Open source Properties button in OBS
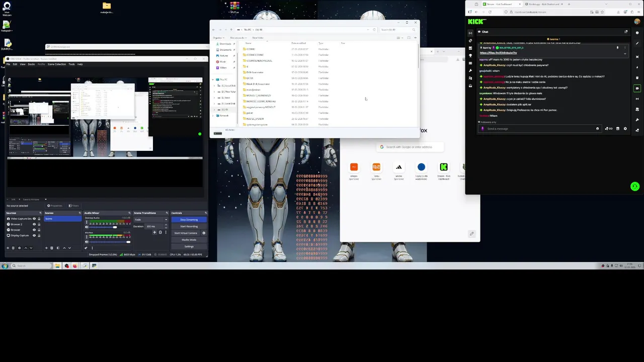This screenshot has width=644, height=362. tap(55, 206)
